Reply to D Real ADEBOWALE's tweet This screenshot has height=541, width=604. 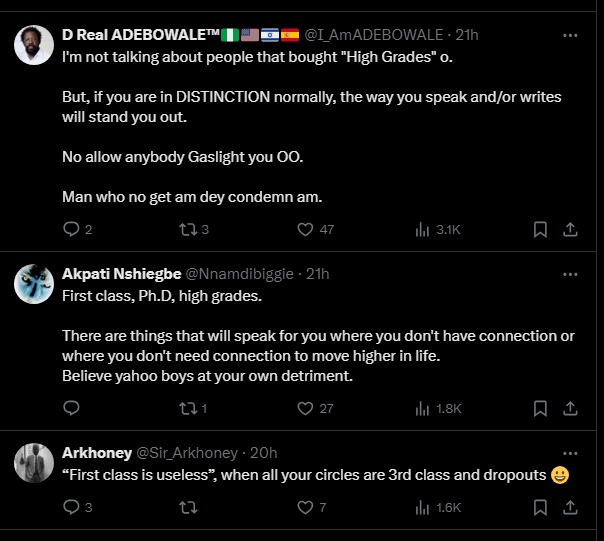[71, 229]
